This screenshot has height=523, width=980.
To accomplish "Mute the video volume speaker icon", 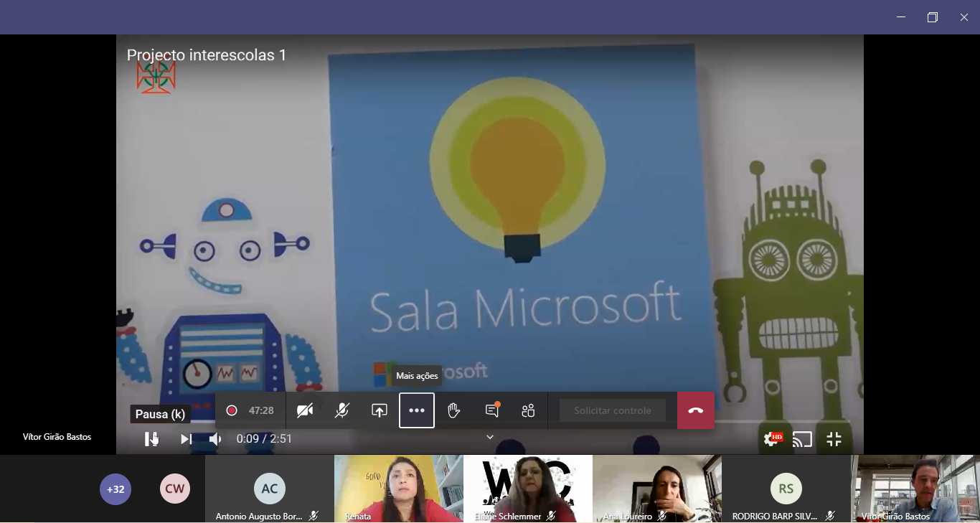I will point(215,439).
